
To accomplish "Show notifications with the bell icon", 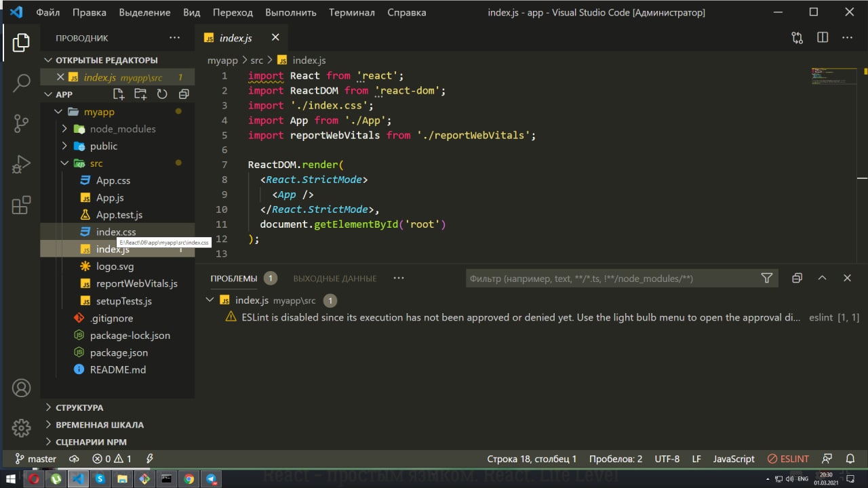I will pyautogui.click(x=850, y=459).
